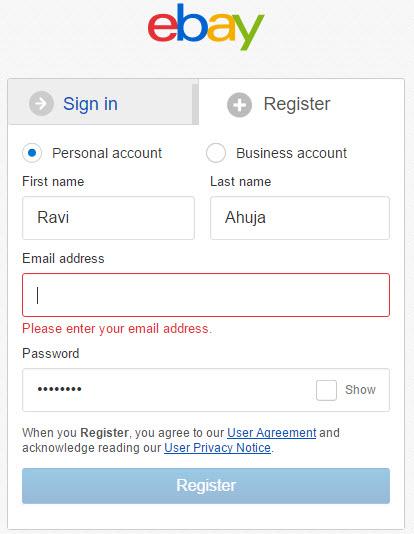Switch to the Register tab
This screenshot has width=414, height=534.
click(x=301, y=102)
